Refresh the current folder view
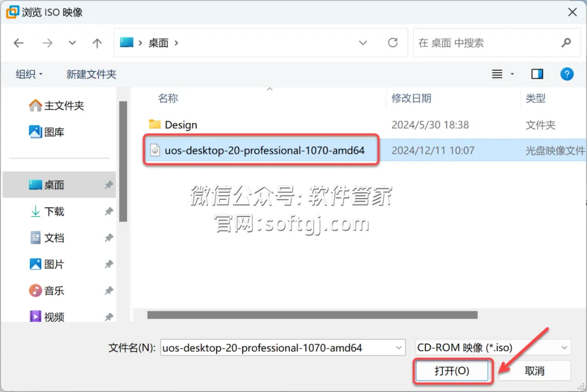 [x=393, y=43]
